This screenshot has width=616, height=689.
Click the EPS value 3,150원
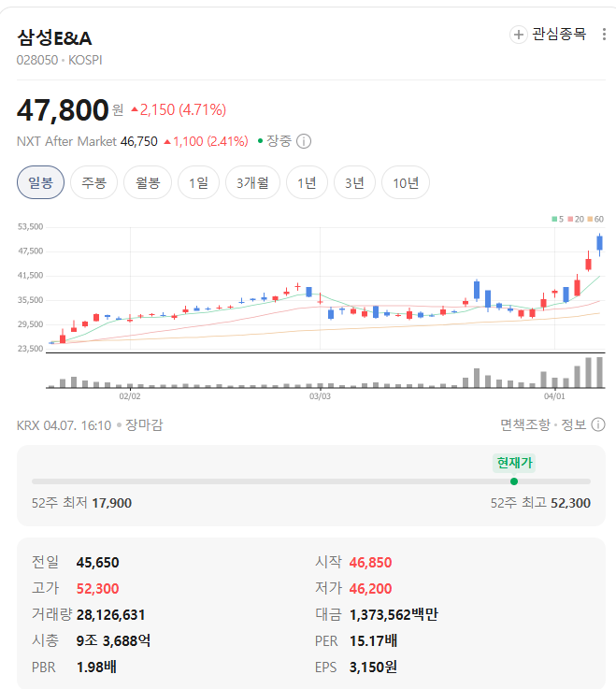(374, 667)
